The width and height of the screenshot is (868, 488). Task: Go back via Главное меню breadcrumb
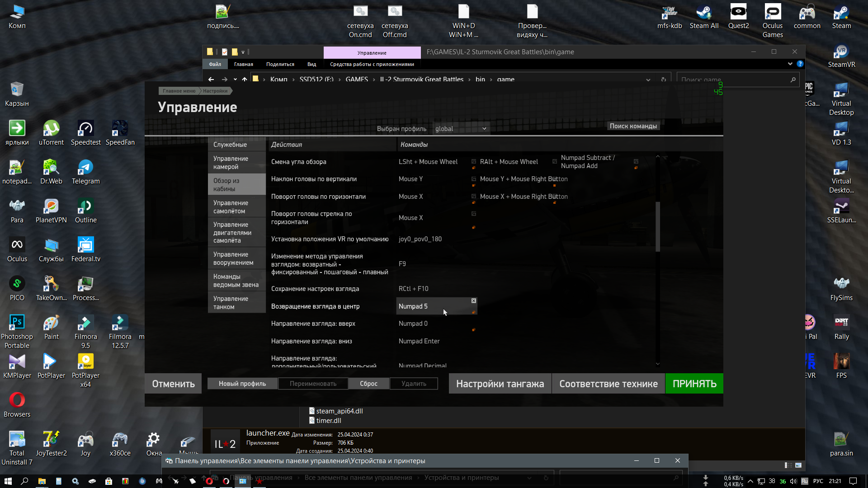179,91
